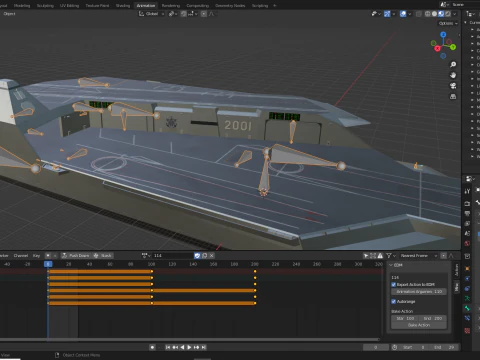
Task: Toggle the Autorange checkbox
Action: pos(394,302)
